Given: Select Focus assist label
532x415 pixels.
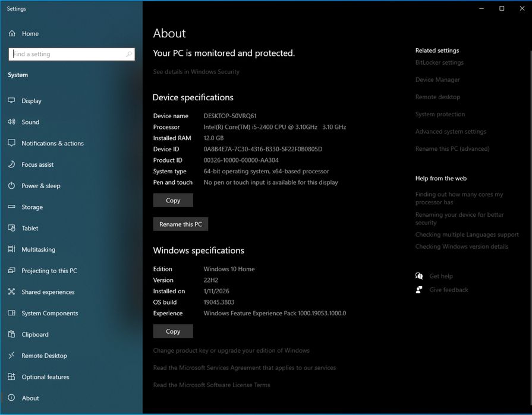Looking at the screenshot, I should (x=37, y=164).
